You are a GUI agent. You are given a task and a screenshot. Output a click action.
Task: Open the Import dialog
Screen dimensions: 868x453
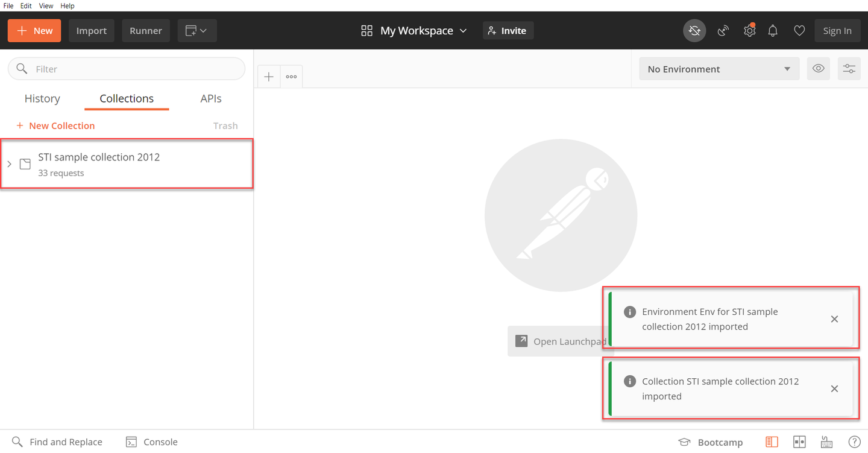tap(92, 31)
